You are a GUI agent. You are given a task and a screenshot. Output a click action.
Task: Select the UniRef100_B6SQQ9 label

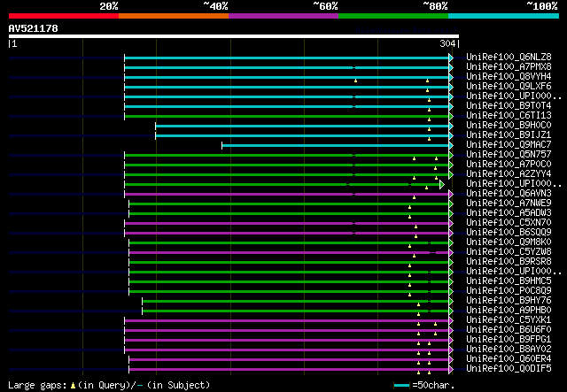[x=509, y=233]
